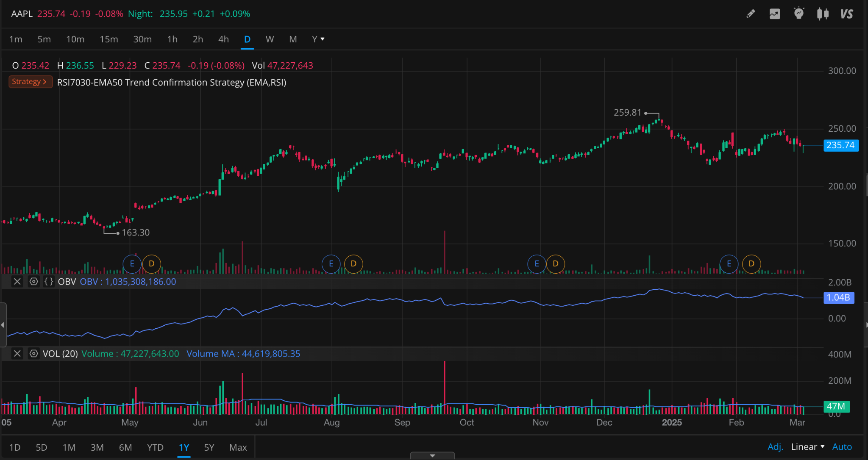Image resolution: width=868 pixels, height=460 pixels.
Task: Open the Y timeframe dropdown
Action: [x=318, y=39]
